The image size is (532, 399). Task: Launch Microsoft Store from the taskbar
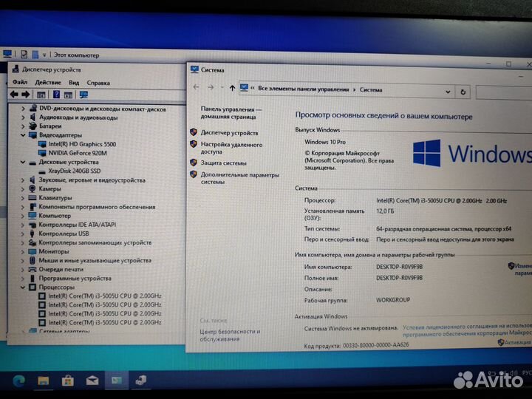68,380
